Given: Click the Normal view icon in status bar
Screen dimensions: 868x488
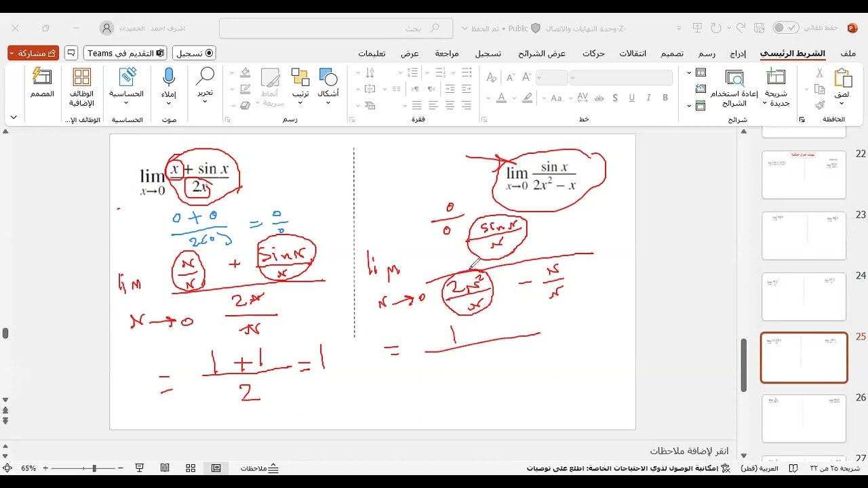Looking at the screenshot, I should point(216,468).
